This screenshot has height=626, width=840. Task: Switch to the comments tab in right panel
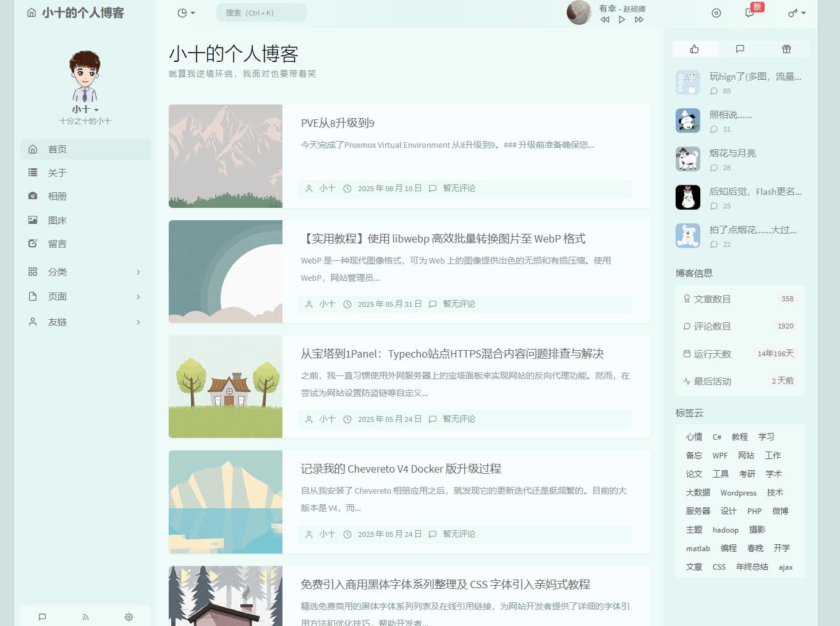(740, 49)
